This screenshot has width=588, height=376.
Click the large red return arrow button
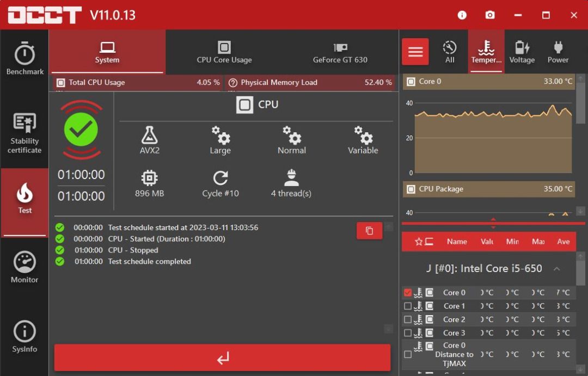point(222,358)
